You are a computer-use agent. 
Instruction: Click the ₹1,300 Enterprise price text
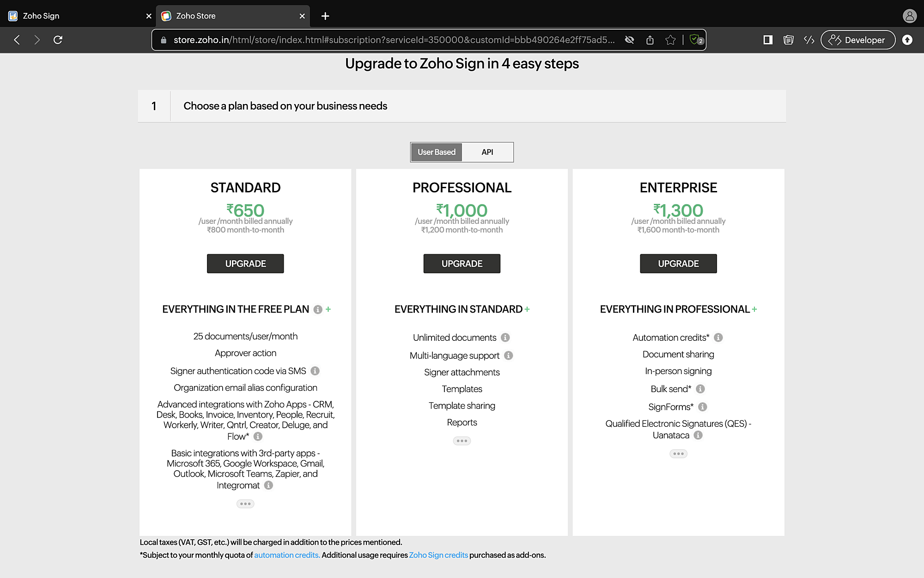[x=678, y=210]
